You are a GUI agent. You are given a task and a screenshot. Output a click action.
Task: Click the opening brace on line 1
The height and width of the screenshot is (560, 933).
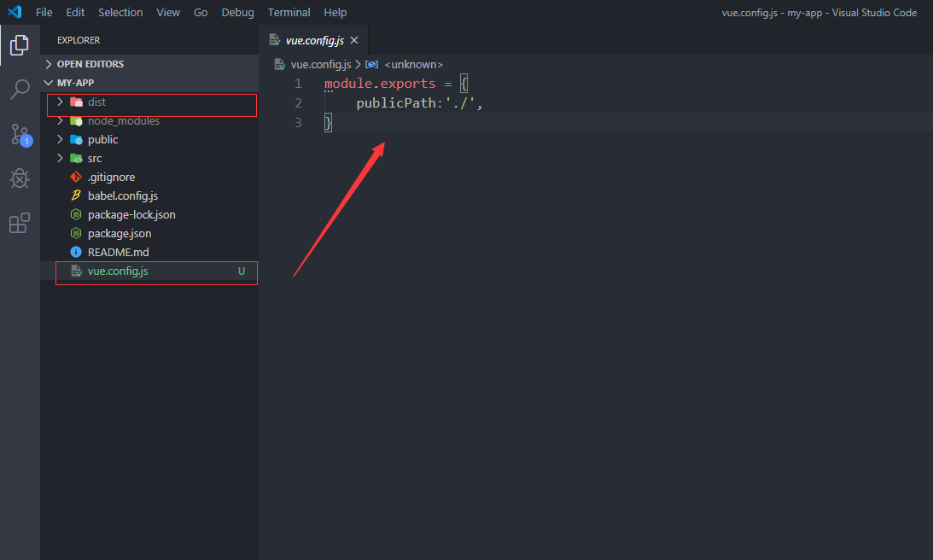(x=464, y=84)
